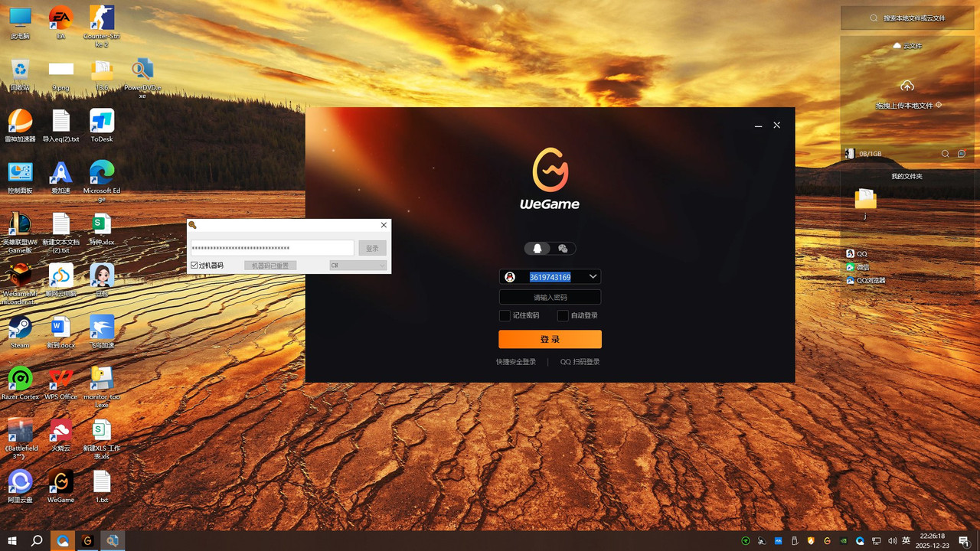
Task: Click the cloud upload icon in the widget
Action: pos(907,86)
